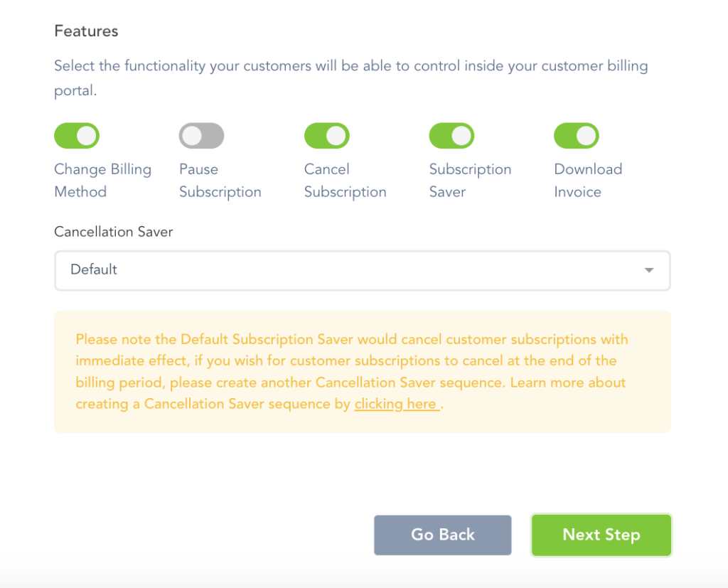Disable the Change Billing Method toggle
Viewport: 728px width, 588px height.
click(77, 135)
